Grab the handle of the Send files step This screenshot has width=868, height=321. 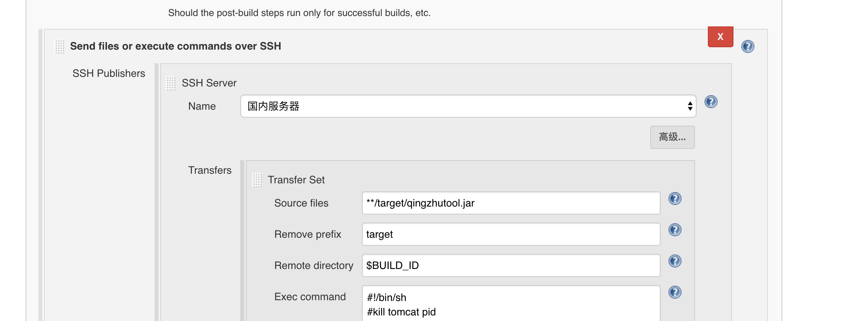59,46
